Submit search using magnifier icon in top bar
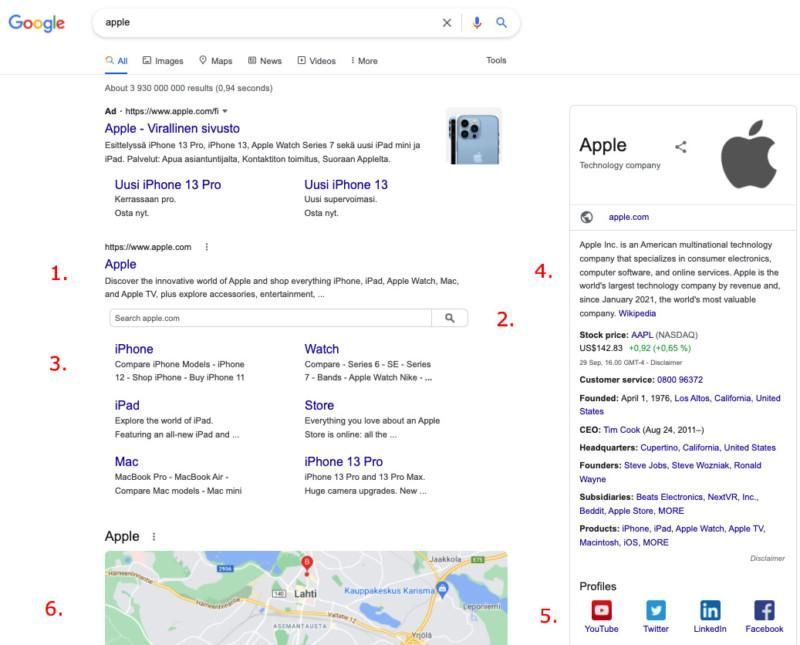Image resolution: width=800 pixels, height=645 pixels. (x=502, y=22)
